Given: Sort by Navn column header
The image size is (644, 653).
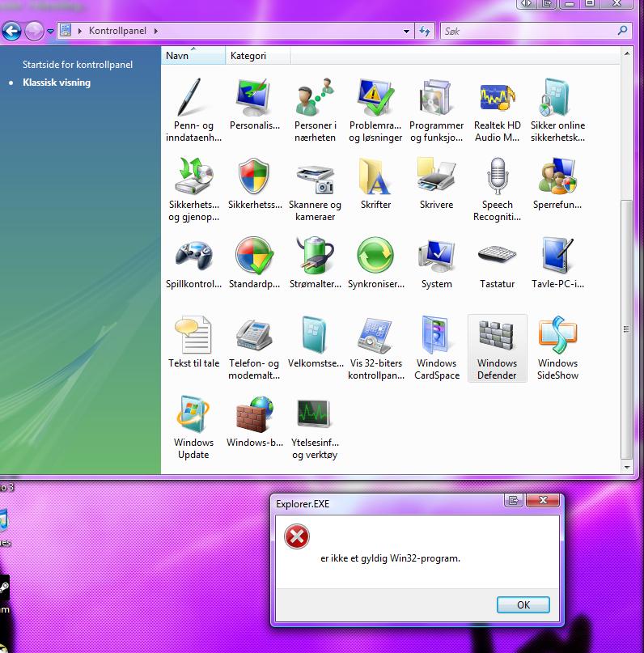Looking at the screenshot, I should tap(193, 55).
